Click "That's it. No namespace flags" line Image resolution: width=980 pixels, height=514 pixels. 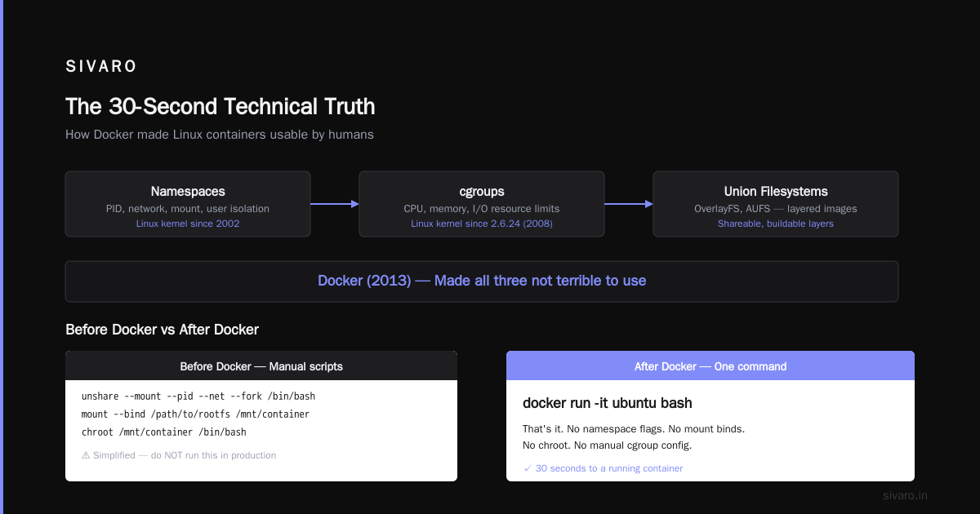pyautogui.click(x=634, y=429)
